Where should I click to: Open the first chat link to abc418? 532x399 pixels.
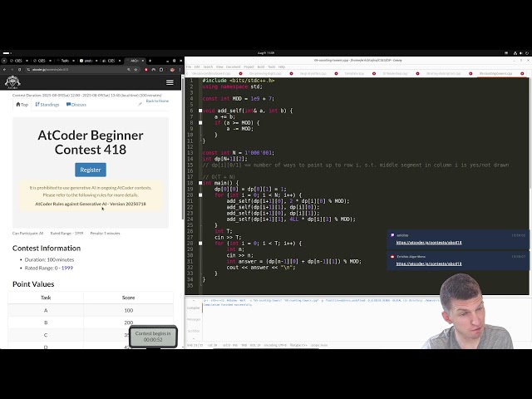click(x=429, y=243)
